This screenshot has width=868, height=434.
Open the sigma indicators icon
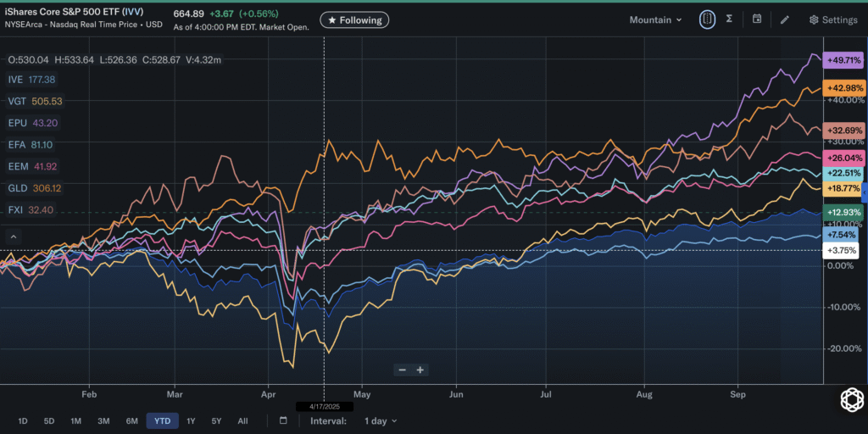coord(729,19)
